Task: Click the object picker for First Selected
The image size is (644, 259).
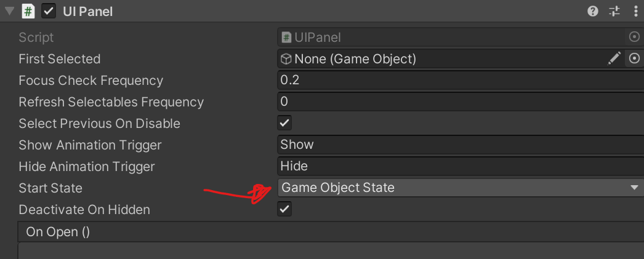Action: 635,59
